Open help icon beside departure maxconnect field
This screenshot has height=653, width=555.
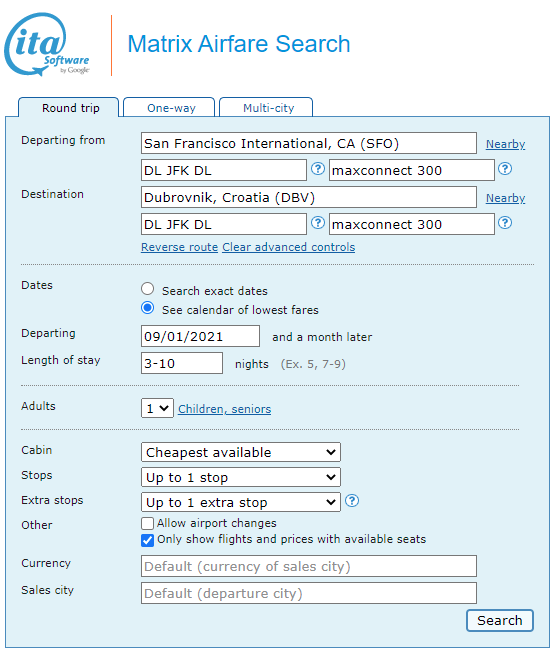(505, 169)
